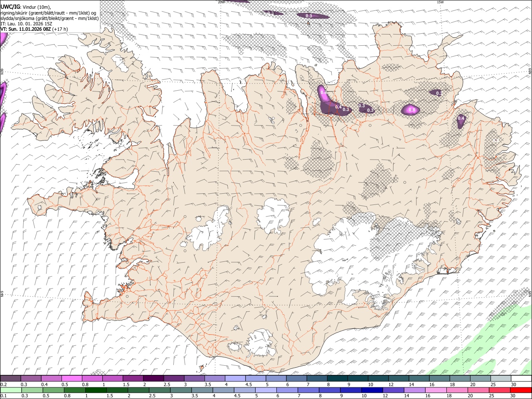
Task: Click the '(+17 h)' forecast offset text
Action: tap(60, 29)
